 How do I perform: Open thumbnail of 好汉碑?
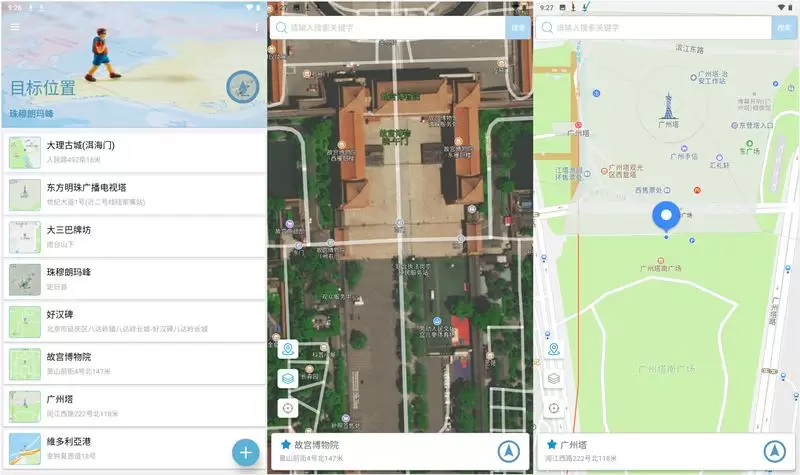pos(24,321)
